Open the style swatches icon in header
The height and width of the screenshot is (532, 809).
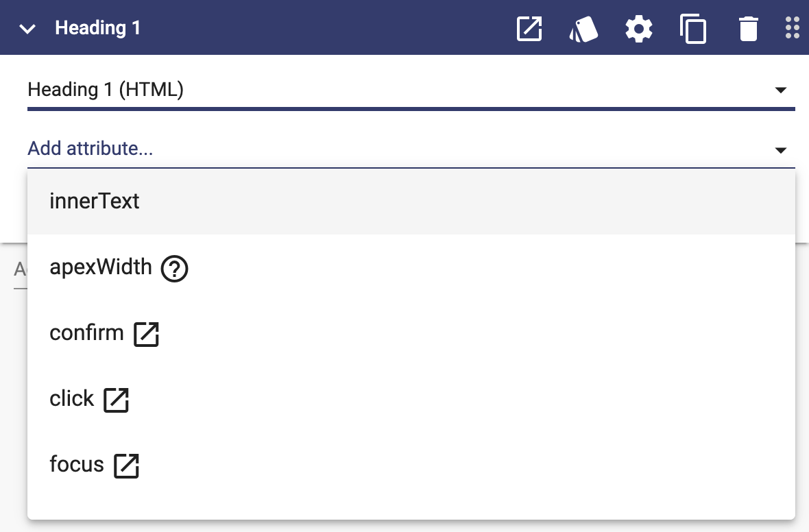[x=584, y=29]
